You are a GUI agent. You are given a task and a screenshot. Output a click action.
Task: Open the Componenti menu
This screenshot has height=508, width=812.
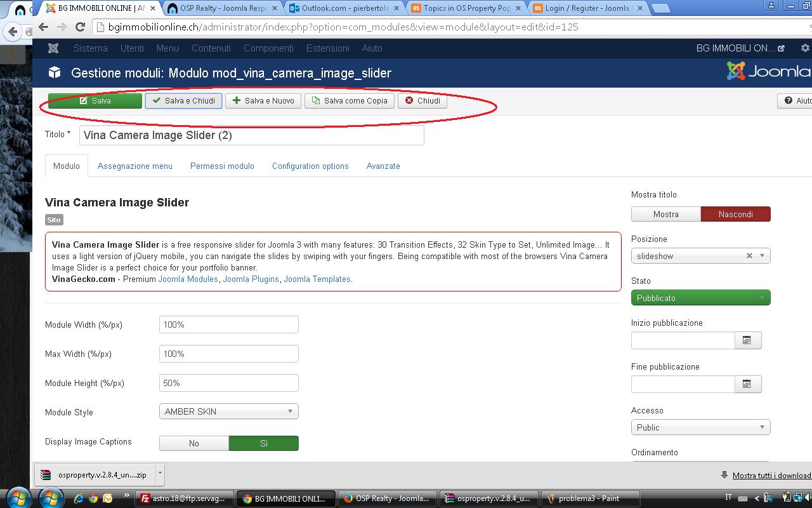coord(268,48)
